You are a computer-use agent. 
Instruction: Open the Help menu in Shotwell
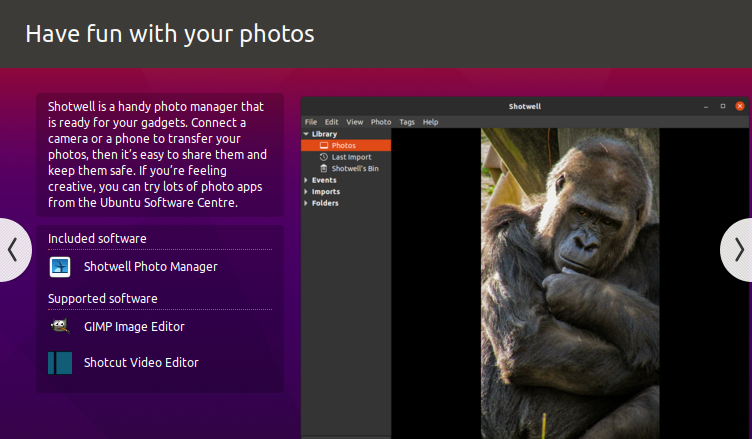coord(430,122)
